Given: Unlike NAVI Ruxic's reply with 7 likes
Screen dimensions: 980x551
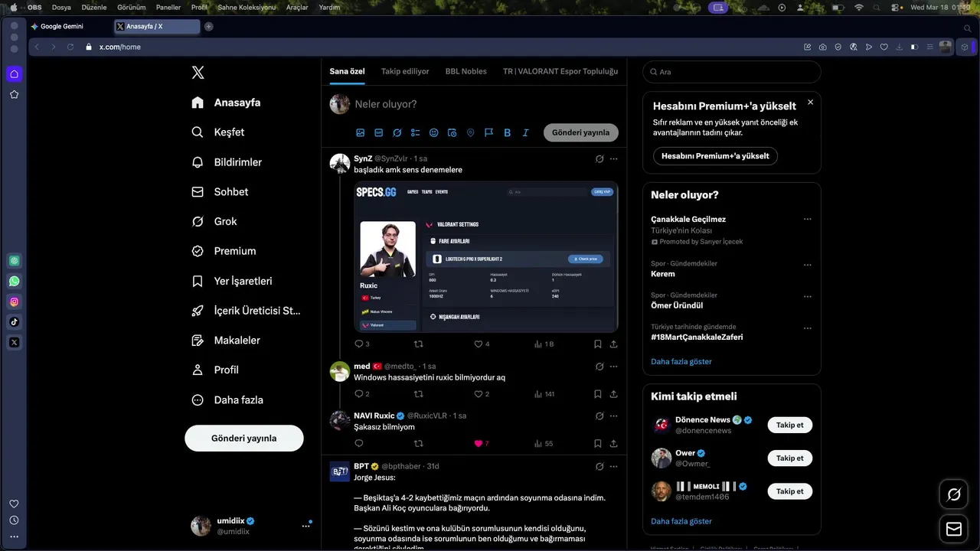Looking at the screenshot, I should [x=479, y=443].
